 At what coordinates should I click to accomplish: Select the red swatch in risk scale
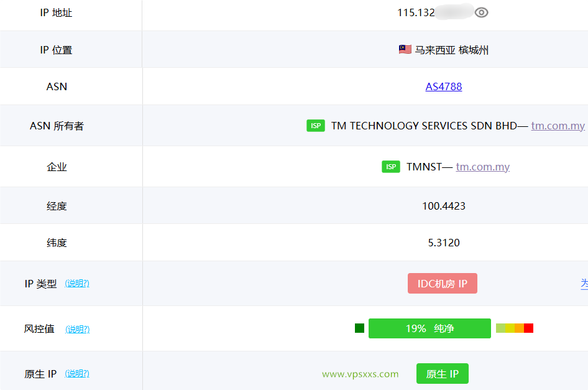(x=528, y=328)
